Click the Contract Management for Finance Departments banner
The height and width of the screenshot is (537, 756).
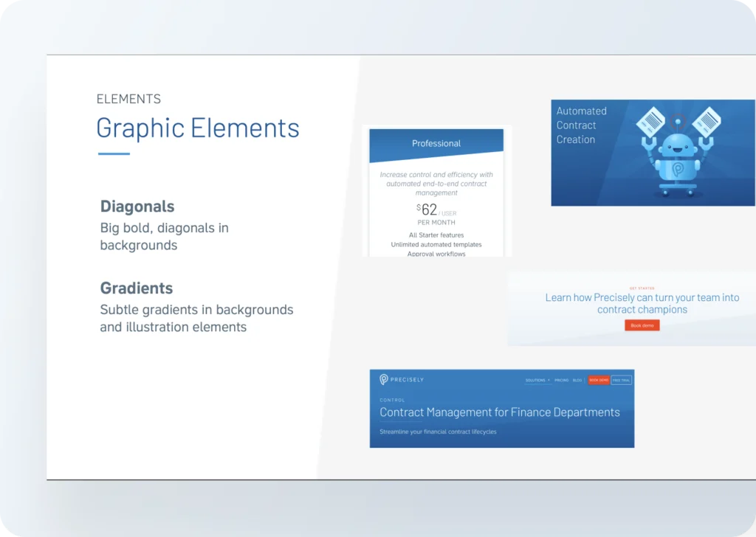click(x=502, y=409)
